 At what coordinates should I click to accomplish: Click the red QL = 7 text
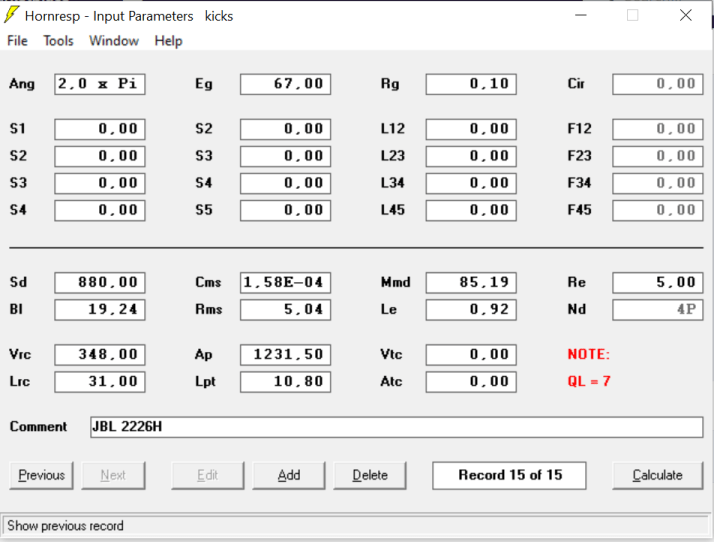[x=589, y=381]
